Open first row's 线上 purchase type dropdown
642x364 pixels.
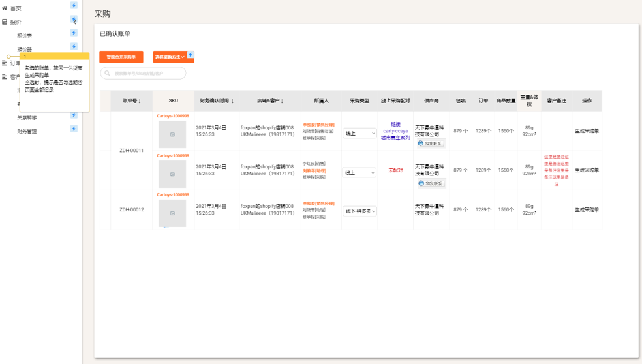tap(359, 133)
